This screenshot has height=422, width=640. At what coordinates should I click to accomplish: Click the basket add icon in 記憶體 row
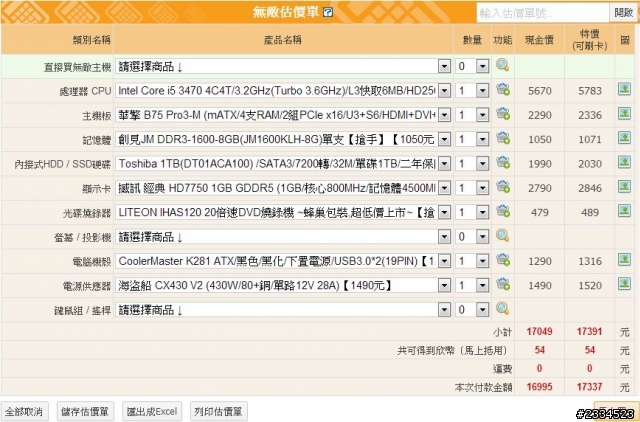pos(503,138)
